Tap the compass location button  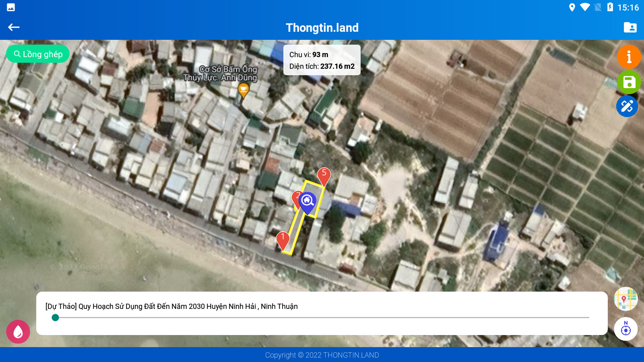pyautogui.click(x=626, y=329)
